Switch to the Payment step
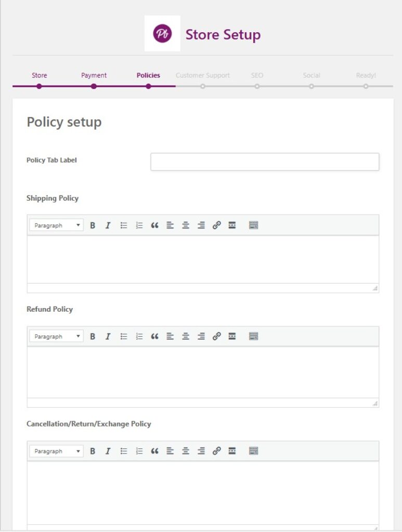Viewport: 402px width, 532px height. (94, 76)
